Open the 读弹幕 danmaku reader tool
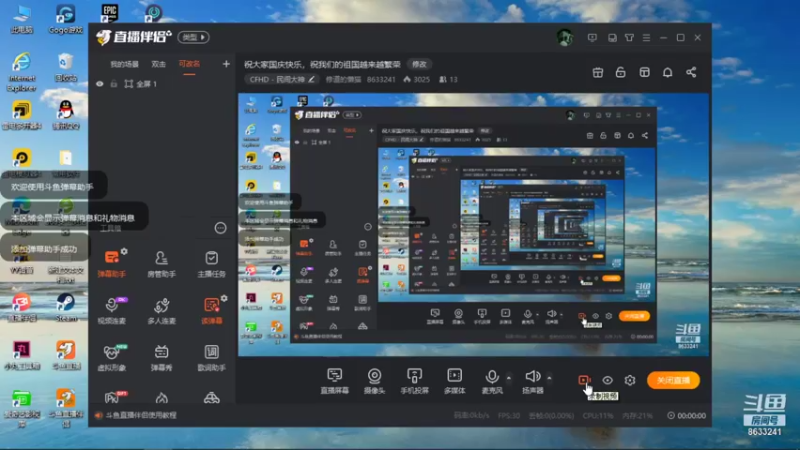800x450 pixels. 211,310
